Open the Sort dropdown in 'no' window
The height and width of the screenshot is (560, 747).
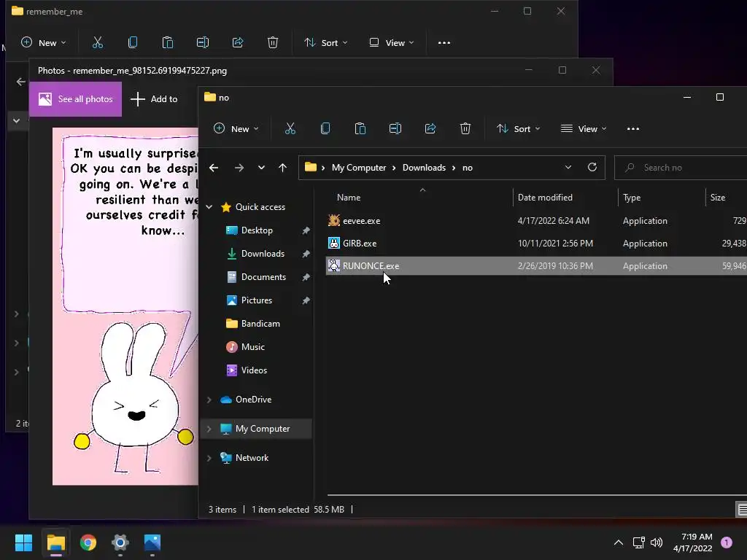[x=518, y=129]
